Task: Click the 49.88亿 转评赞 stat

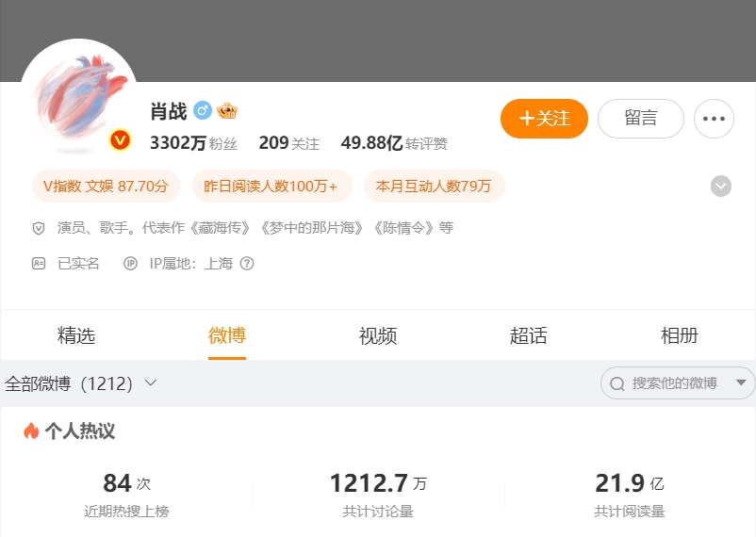Action: [394, 143]
